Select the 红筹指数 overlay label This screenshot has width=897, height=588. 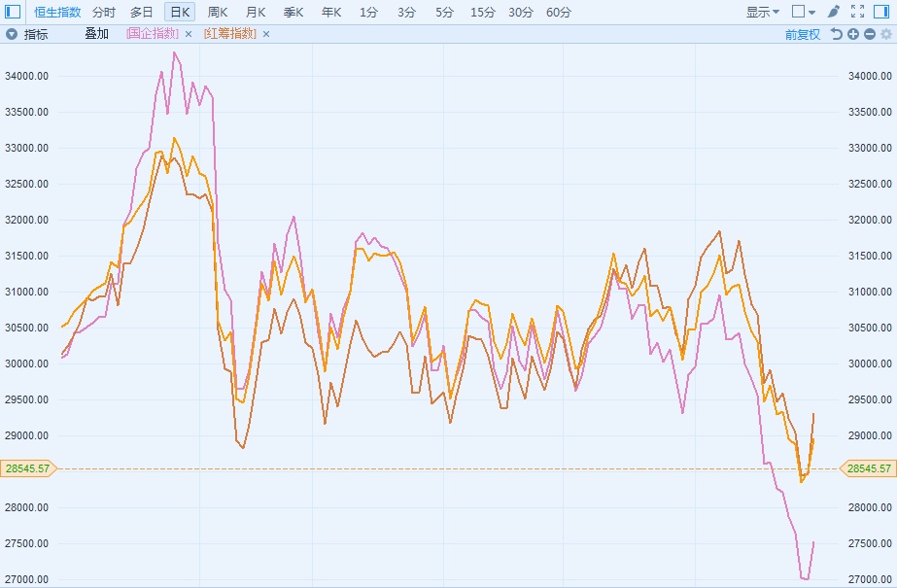[230, 34]
